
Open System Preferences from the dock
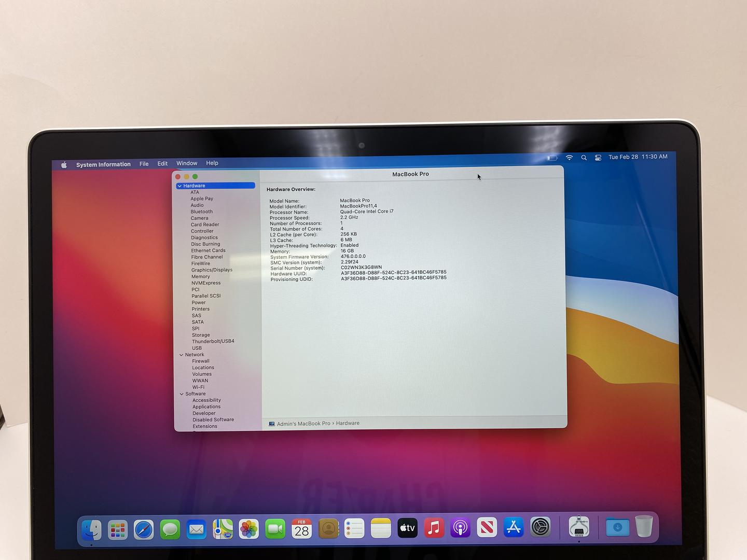[540, 528]
